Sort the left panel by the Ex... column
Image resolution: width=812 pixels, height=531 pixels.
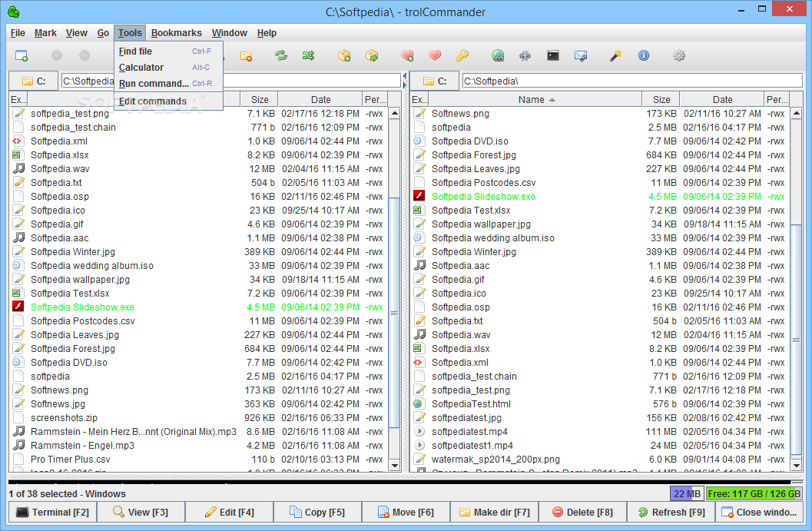[18, 99]
